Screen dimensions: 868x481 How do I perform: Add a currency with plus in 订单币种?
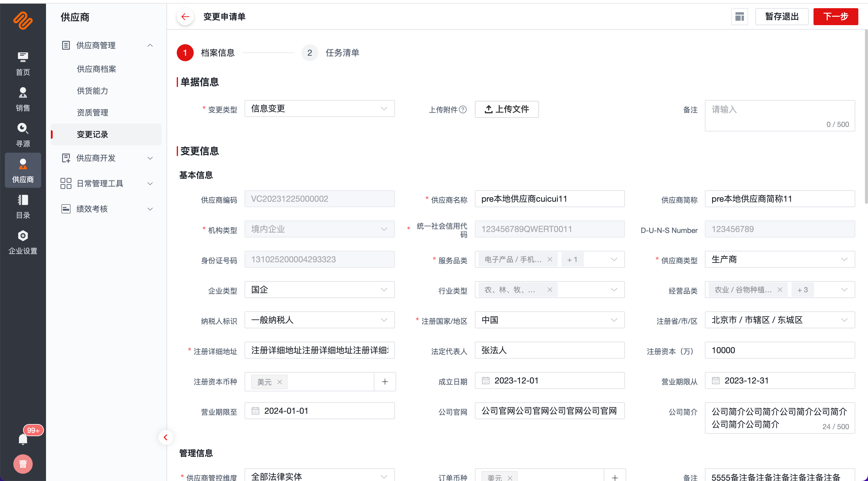click(x=615, y=476)
